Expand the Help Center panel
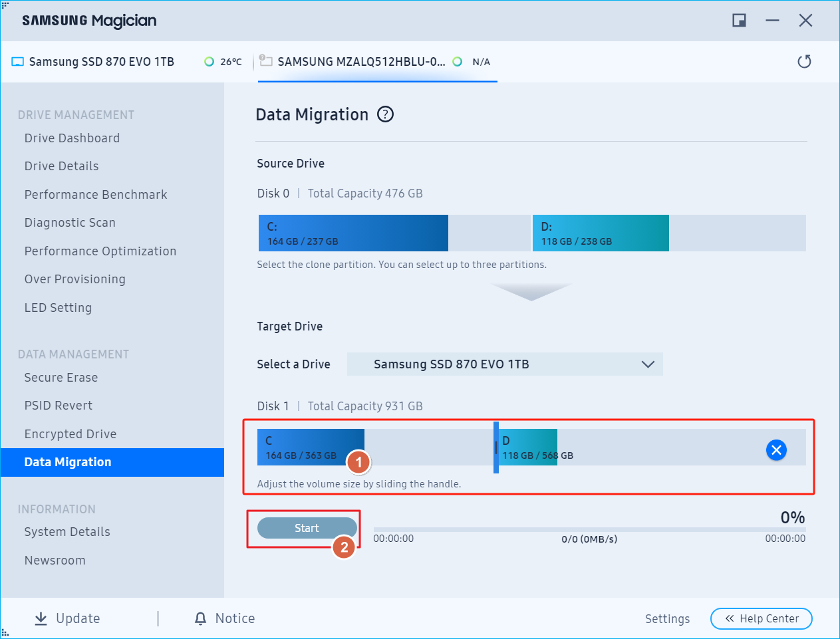The height and width of the screenshot is (639, 840). pyautogui.click(x=761, y=618)
